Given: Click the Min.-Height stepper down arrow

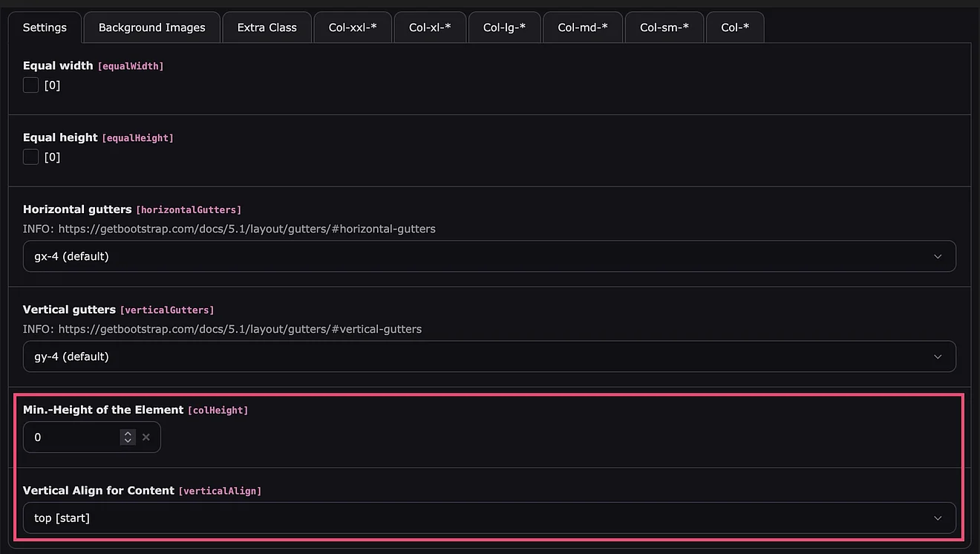Looking at the screenshot, I should [128, 441].
